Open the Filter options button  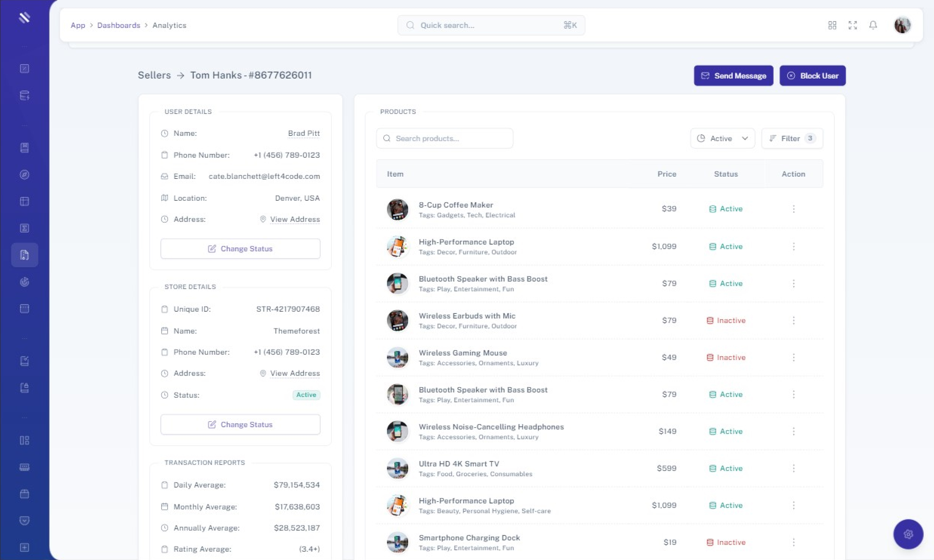[792, 138]
